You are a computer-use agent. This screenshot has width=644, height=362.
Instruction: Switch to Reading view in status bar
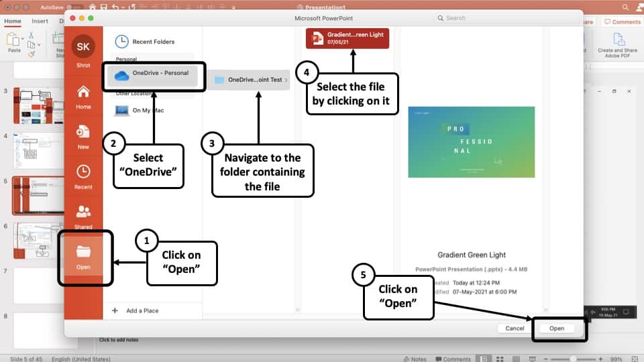click(x=517, y=359)
